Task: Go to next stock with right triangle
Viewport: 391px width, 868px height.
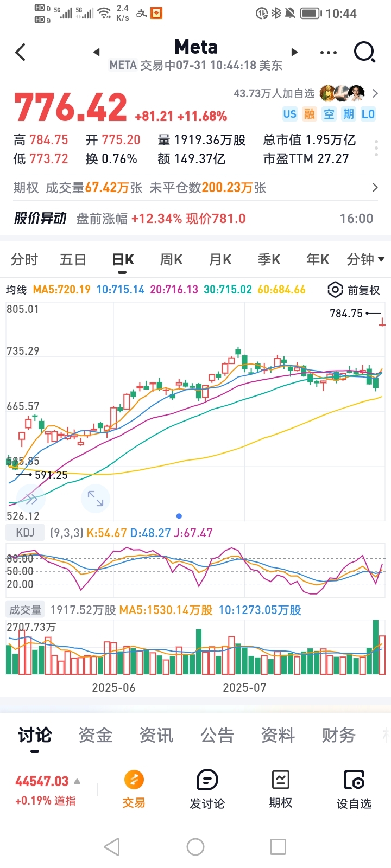Action: coord(295,52)
